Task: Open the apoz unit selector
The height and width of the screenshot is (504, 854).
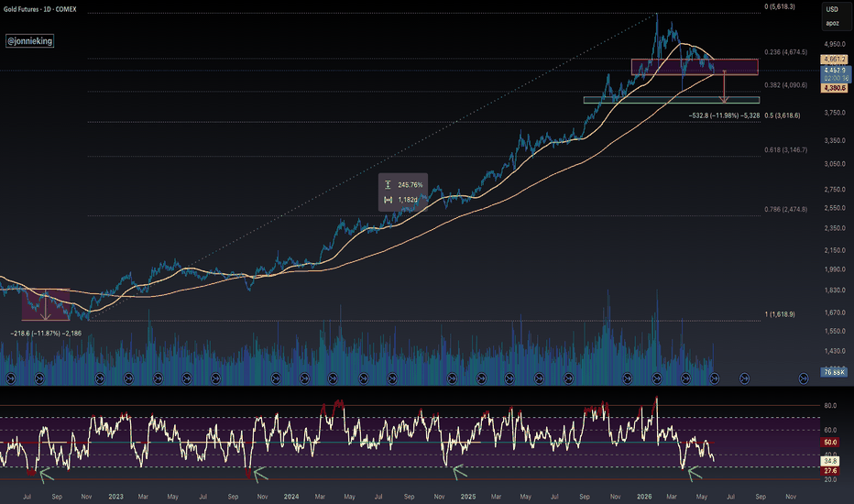Action: click(x=832, y=24)
